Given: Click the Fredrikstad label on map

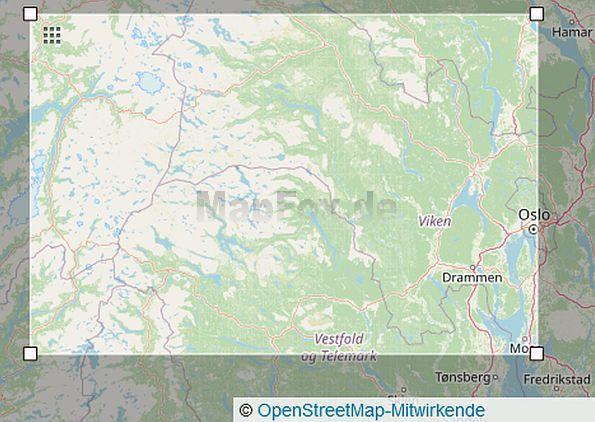Looking at the screenshot, I should pos(557,379).
